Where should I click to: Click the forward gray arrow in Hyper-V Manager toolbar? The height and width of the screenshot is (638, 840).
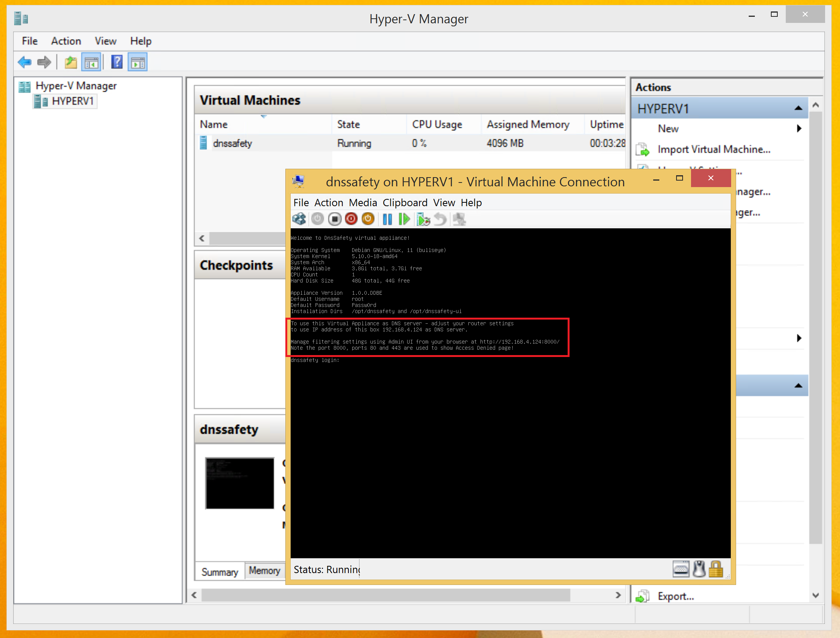point(44,62)
